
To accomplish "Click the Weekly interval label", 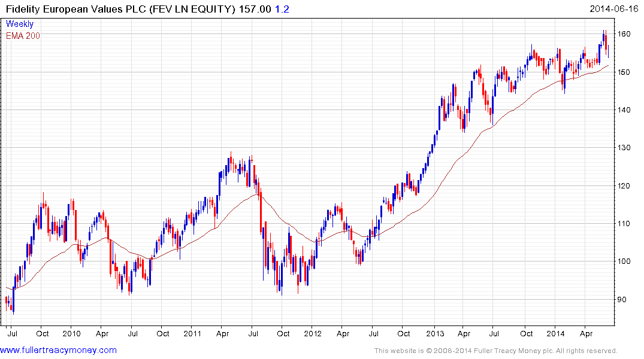I will 19,24.
